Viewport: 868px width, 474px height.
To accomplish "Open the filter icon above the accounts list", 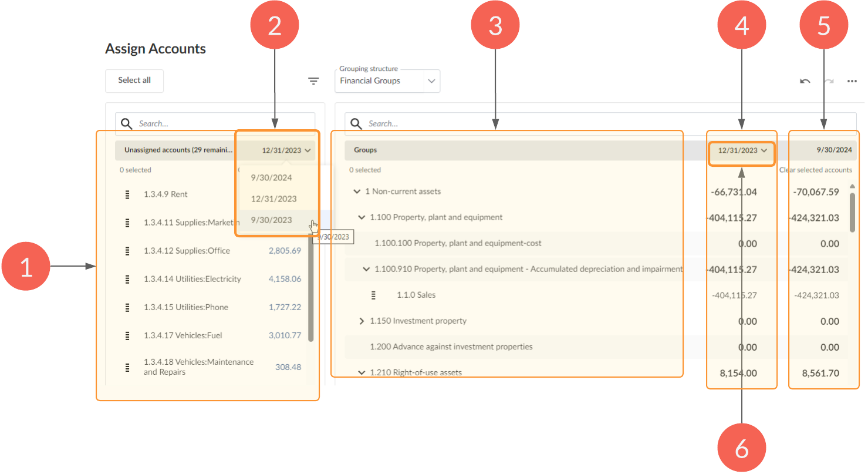I will (313, 81).
